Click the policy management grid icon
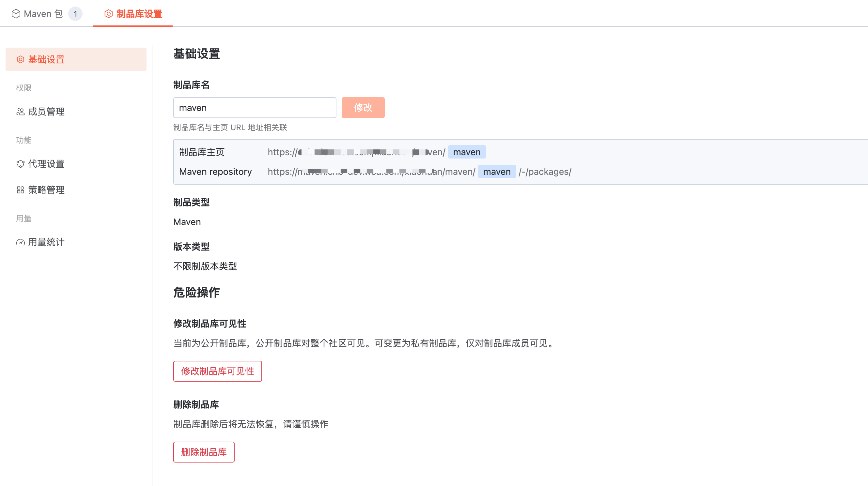 click(21, 190)
